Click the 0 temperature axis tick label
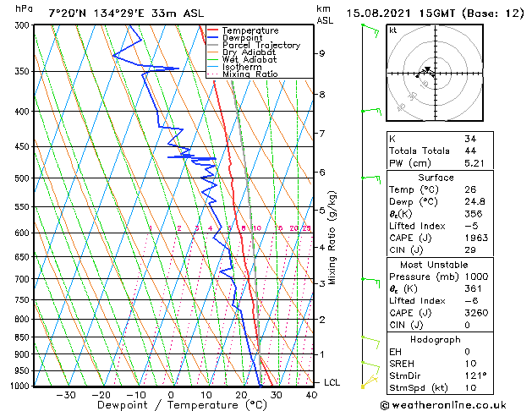The height and width of the screenshot is (411, 532). click(171, 395)
